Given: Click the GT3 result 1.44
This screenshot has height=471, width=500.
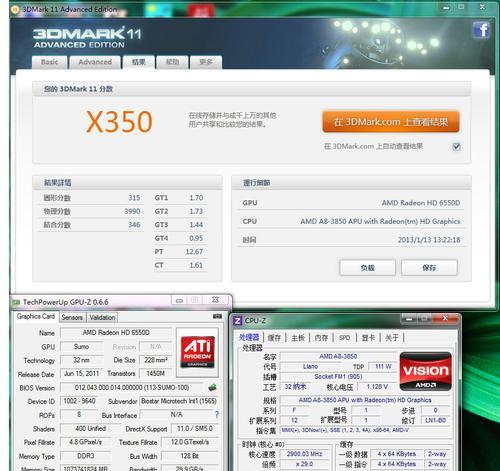Looking at the screenshot, I should click(x=196, y=225).
